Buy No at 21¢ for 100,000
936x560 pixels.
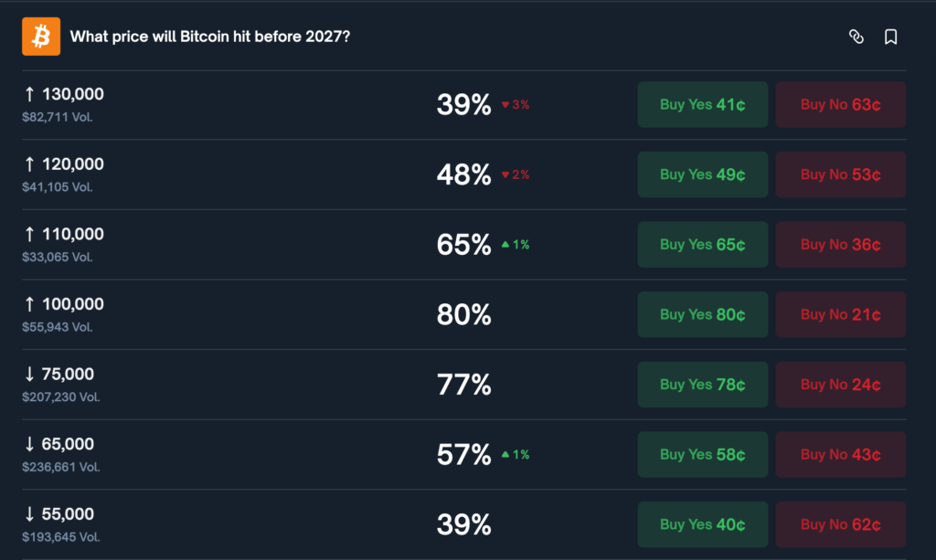coord(841,315)
